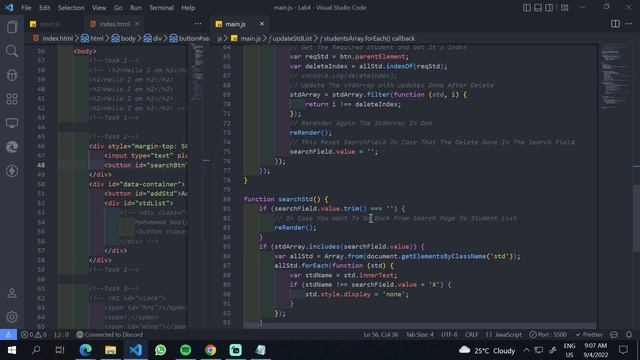Select main.js tab in right editor group
The width and height of the screenshot is (640, 360).
pyautogui.click(x=236, y=24)
